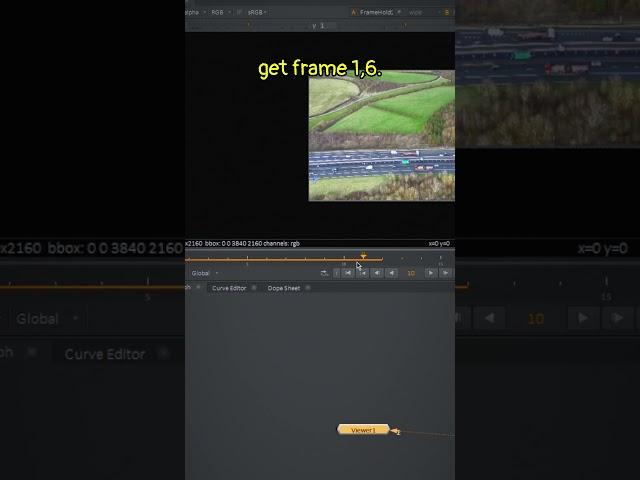
Task: Click the timeline at frame 5 tick
Action: pos(247,260)
